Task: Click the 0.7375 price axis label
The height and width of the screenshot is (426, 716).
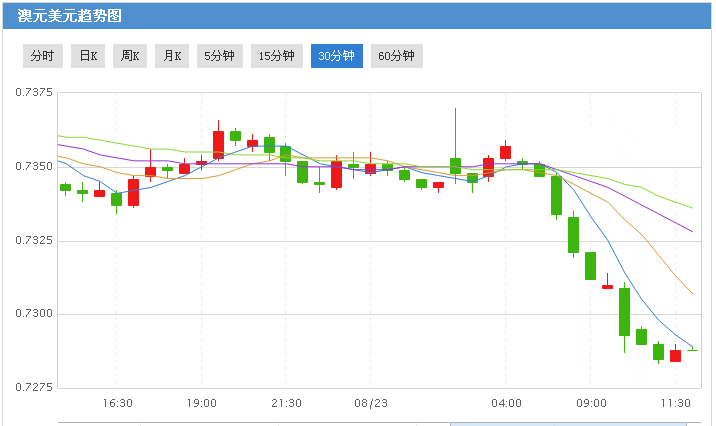Action: (x=32, y=93)
